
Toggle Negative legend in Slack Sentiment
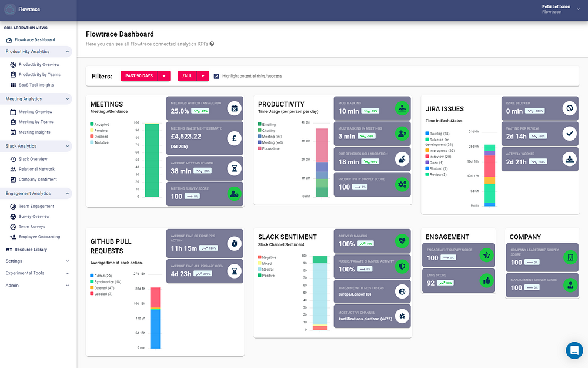[x=267, y=258]
